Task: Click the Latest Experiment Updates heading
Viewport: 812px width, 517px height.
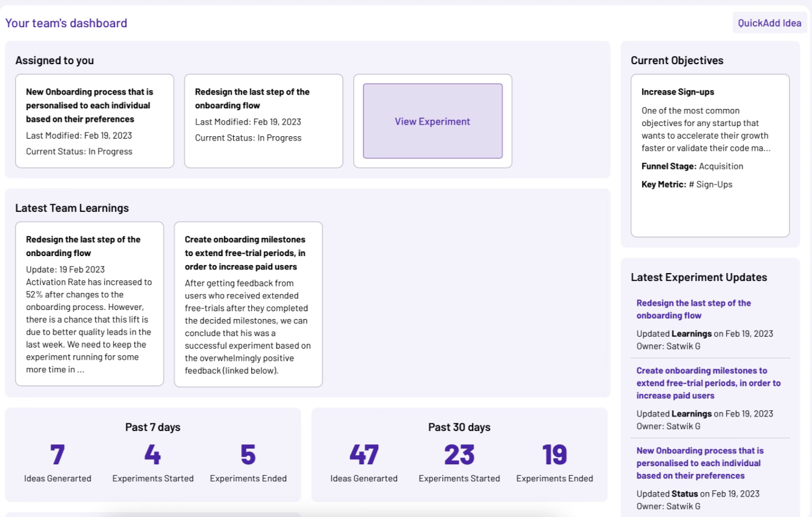Action: [699, 277]
